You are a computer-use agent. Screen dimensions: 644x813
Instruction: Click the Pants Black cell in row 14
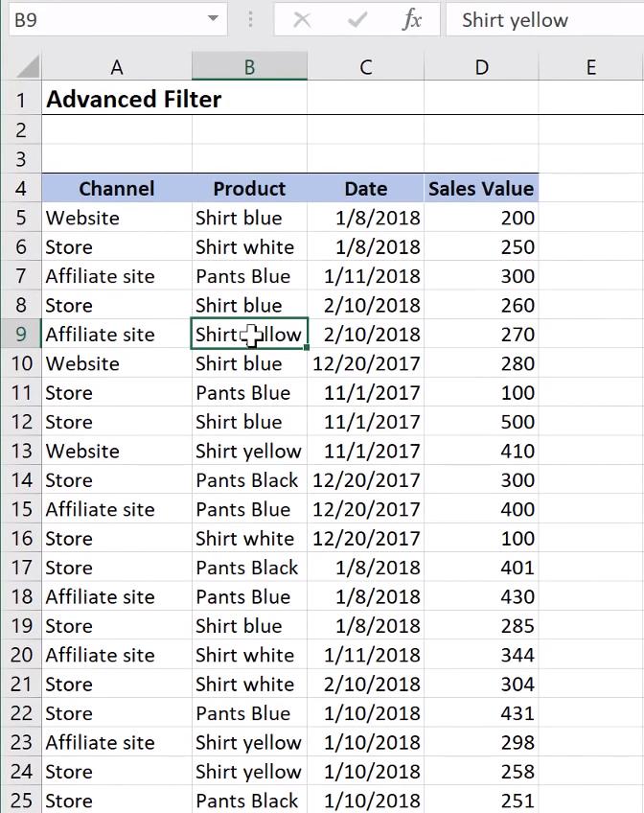[247, 480]
